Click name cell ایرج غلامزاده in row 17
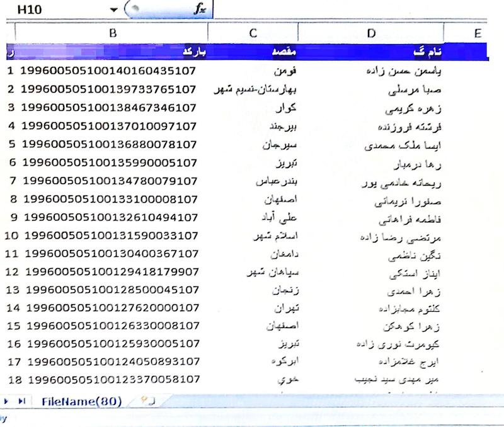The image size is (504, 427). pyautogui.click(x=409, y=362)
